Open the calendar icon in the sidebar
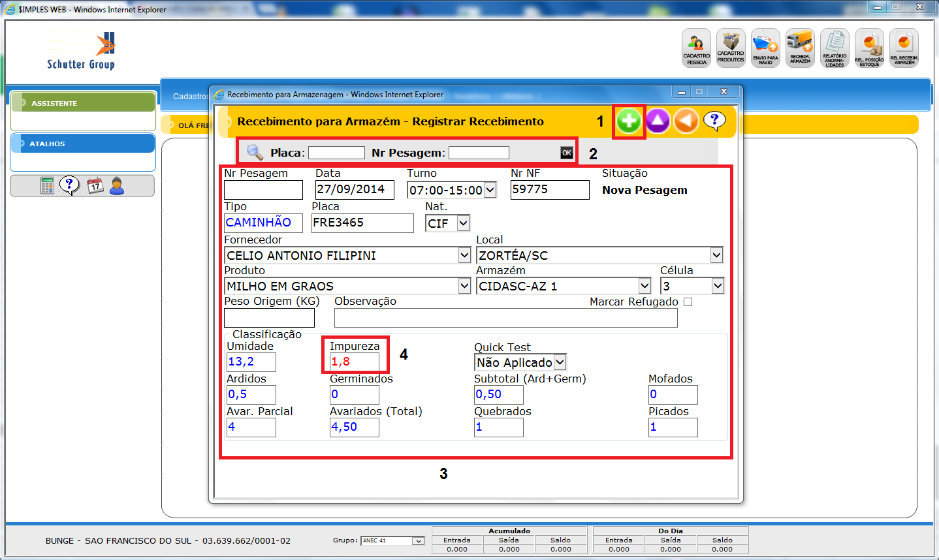Viewport: 939px width, 560px height. click(95, 186)
